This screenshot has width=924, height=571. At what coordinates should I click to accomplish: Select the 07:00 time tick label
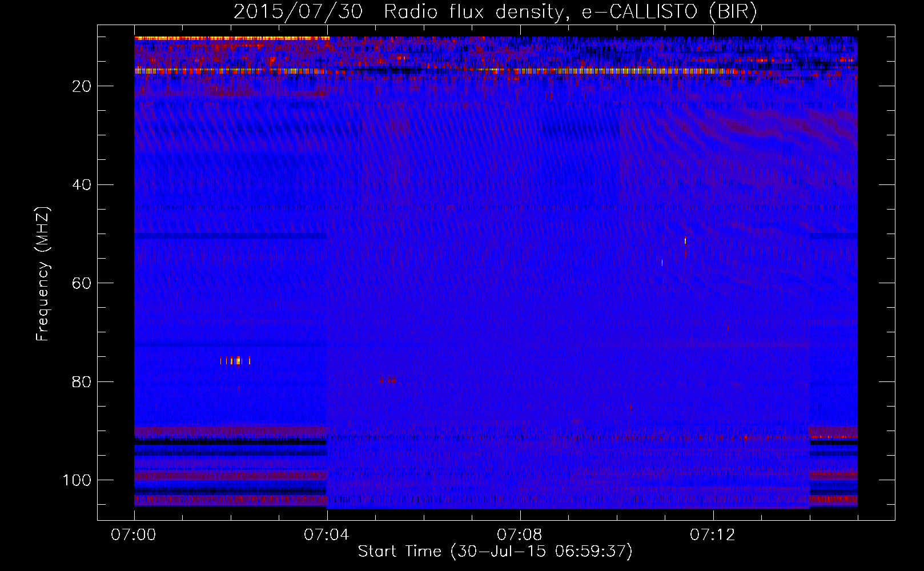point(134,535)
